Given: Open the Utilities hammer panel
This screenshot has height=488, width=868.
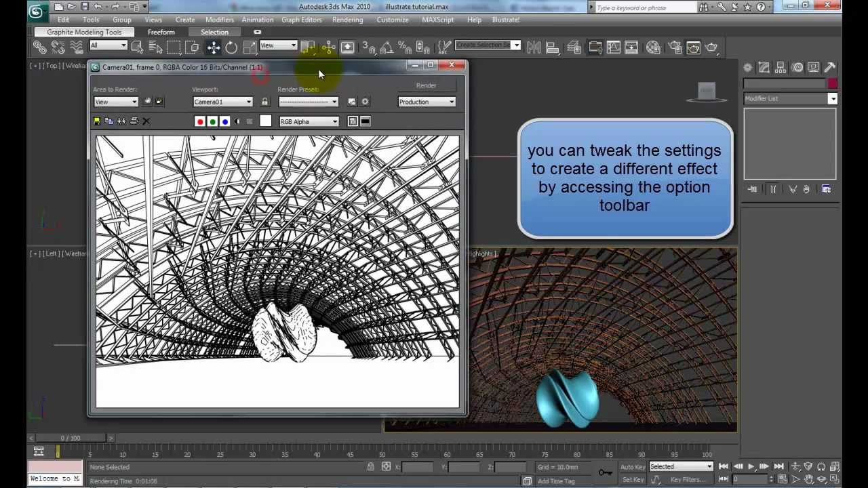Looking at the screenshot, I should (x=830, y=67).
